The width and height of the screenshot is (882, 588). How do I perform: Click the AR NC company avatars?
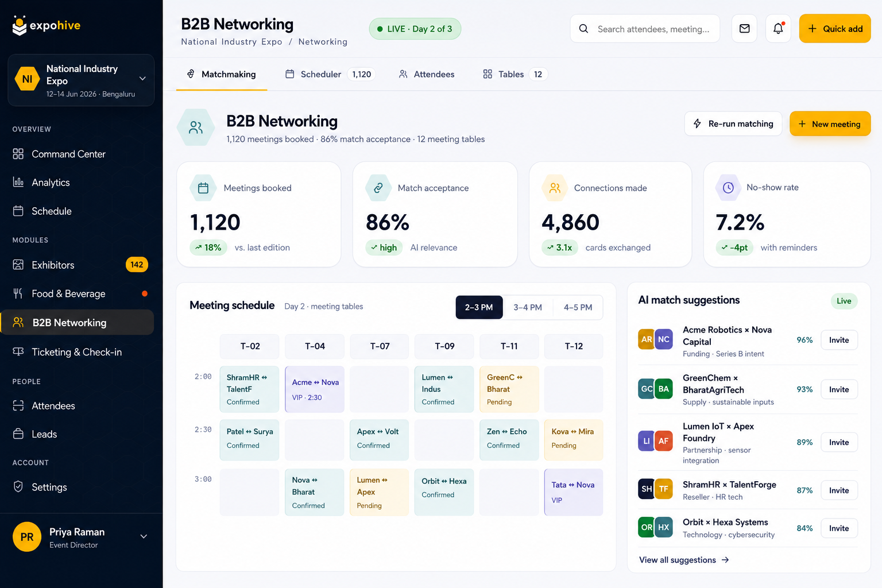(x=655, y=339)
